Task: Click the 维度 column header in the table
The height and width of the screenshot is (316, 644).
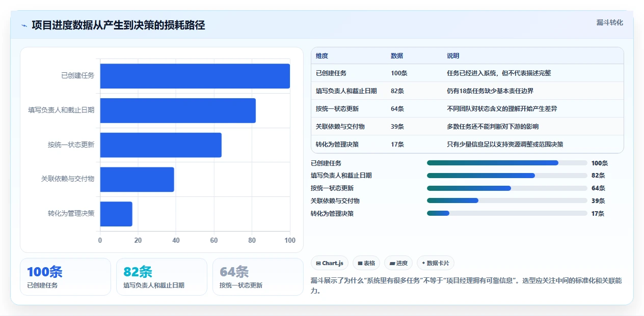Action: 322,56
